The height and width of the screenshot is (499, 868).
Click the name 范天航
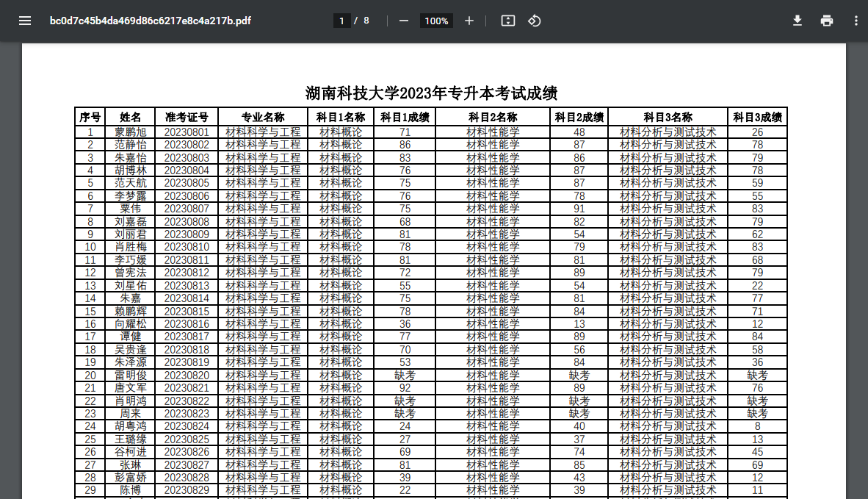point(130,183)
